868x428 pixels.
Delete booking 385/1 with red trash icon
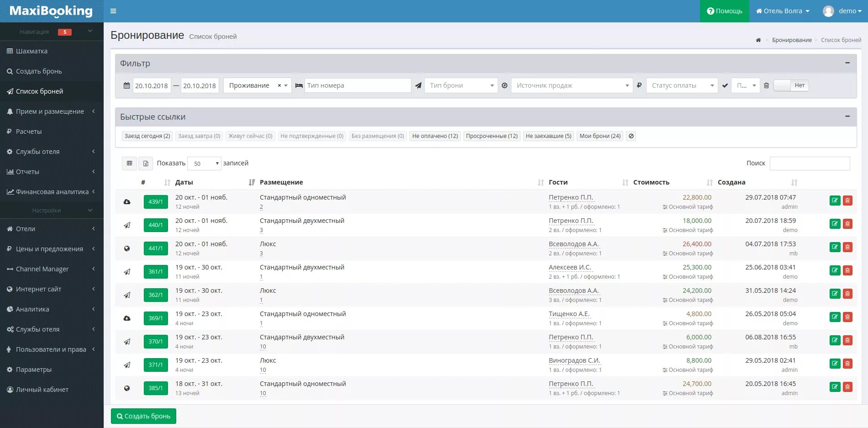[x=847, y=387]
